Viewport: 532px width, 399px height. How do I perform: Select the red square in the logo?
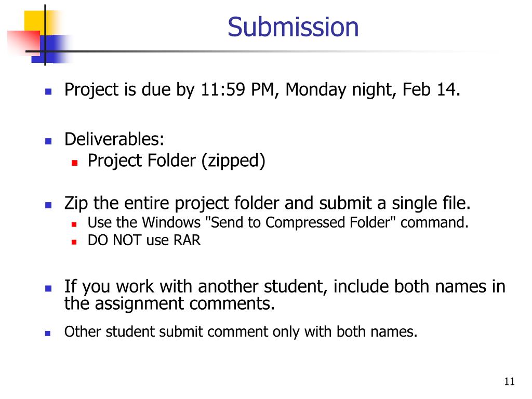(23, 43)
